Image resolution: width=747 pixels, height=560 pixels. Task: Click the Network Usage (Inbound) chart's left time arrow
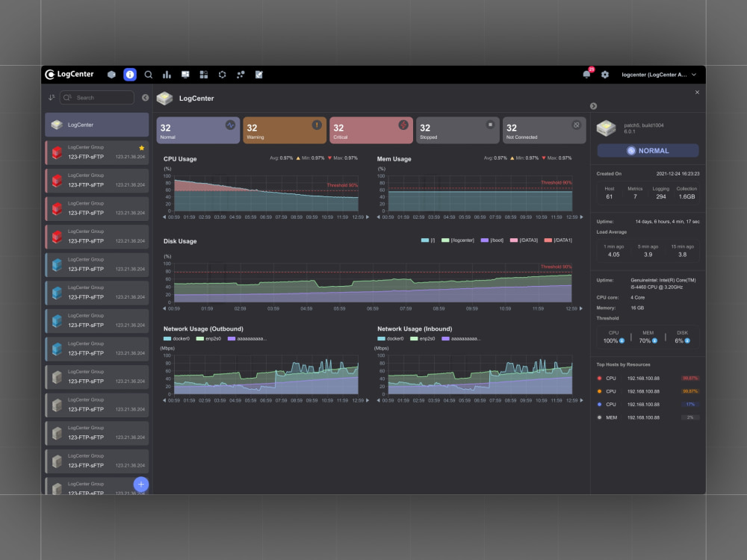[x=378, y=400]
